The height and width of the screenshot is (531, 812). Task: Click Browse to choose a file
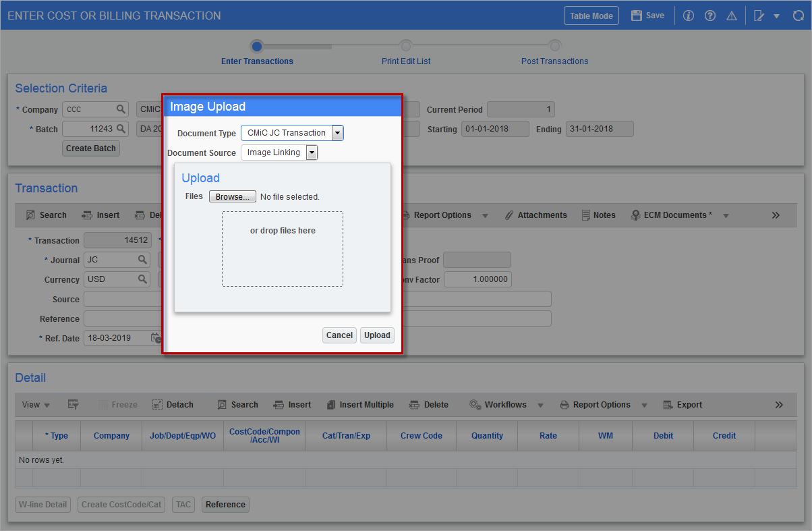pos(232,196)
